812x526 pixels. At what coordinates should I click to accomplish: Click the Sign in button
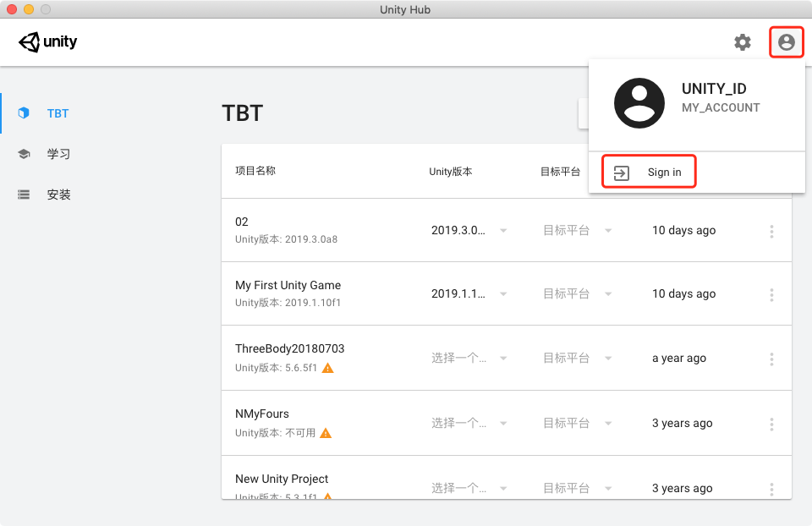tap(648, 171)
